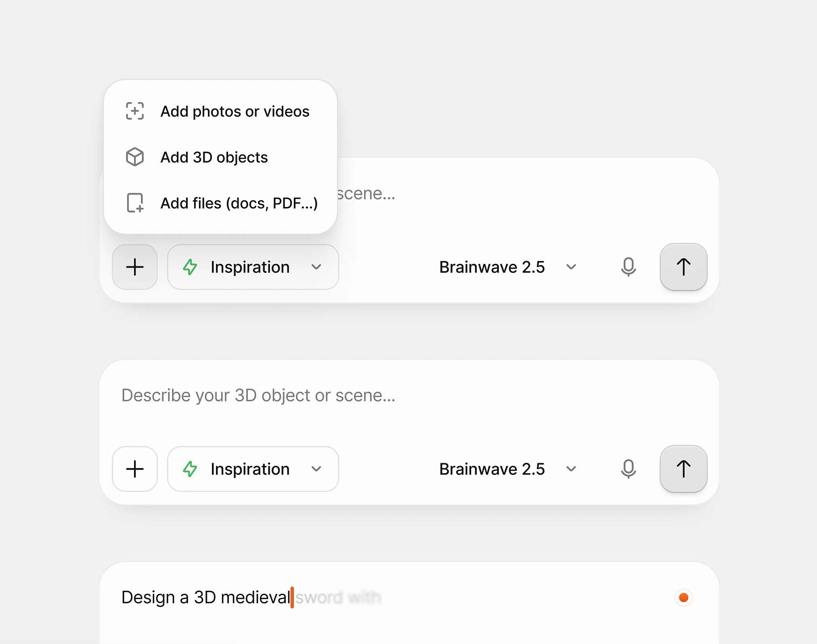The height and width of the screenshot is (644, 817).
Task: Click the plus button in the middle prompt box
Action: pos(135,469)
